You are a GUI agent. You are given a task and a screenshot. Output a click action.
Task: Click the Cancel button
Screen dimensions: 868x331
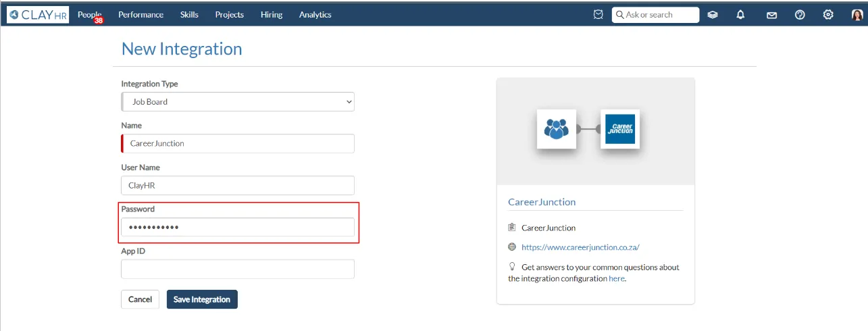tap(140, 299)
